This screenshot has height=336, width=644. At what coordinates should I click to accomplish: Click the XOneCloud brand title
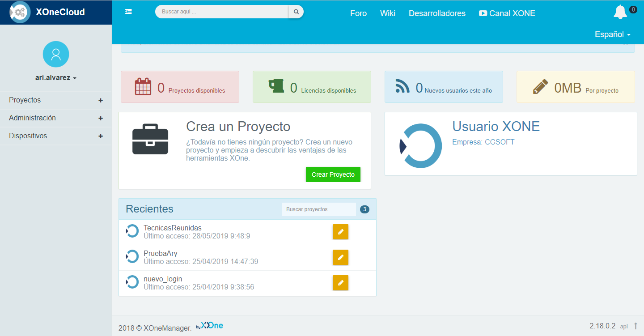[x=60, y=12]
